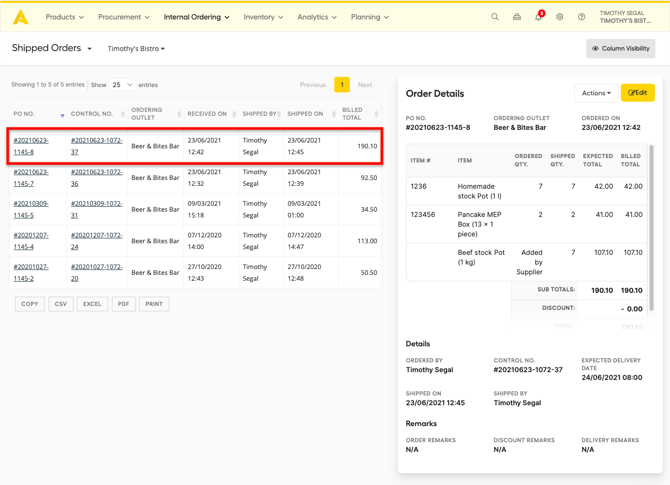The width and height of the screenshot is (670, 485).
Task: Open the Shipped Orders page dropdown
Action: click(x=52, y=48)
